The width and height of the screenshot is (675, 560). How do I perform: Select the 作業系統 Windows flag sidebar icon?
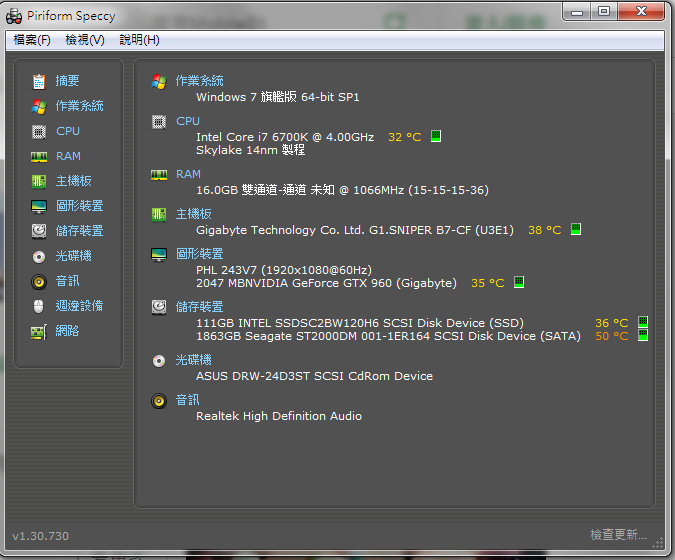[x=39, y=106]
